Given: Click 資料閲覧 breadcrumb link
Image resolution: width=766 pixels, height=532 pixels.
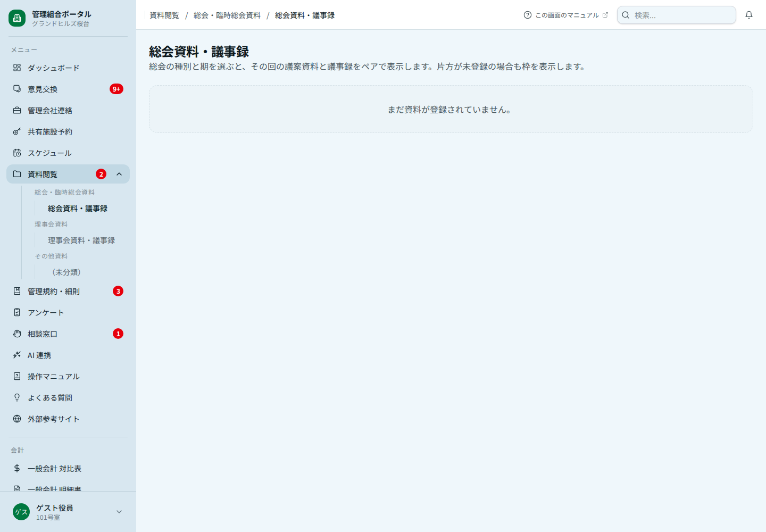Looking at the screenshot, I should tap(164, 15).
